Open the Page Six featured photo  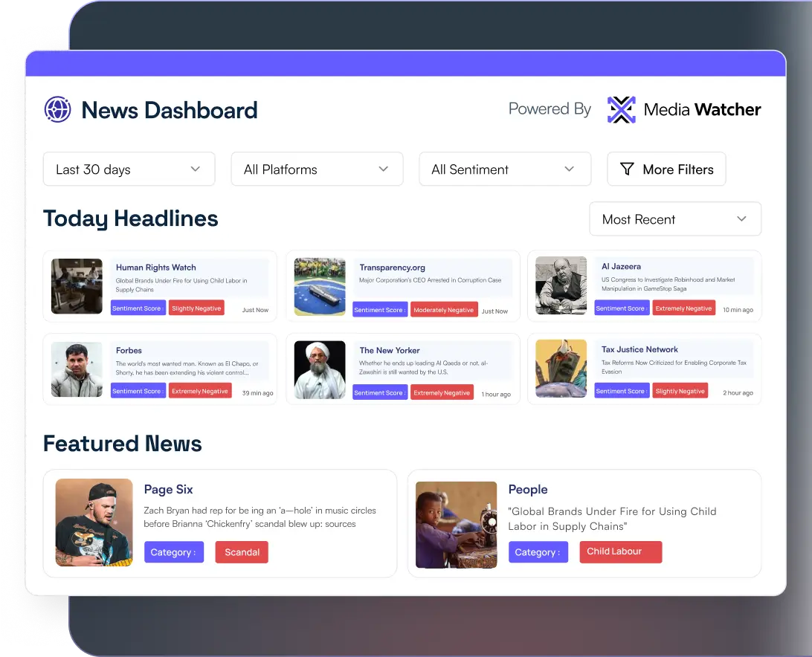coord(94,522)
